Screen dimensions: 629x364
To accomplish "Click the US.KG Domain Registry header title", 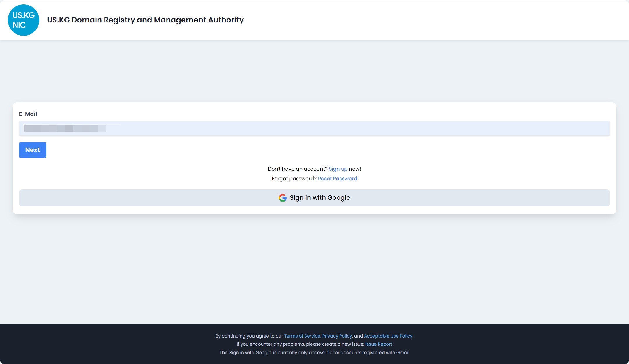I will pos(145,20).
